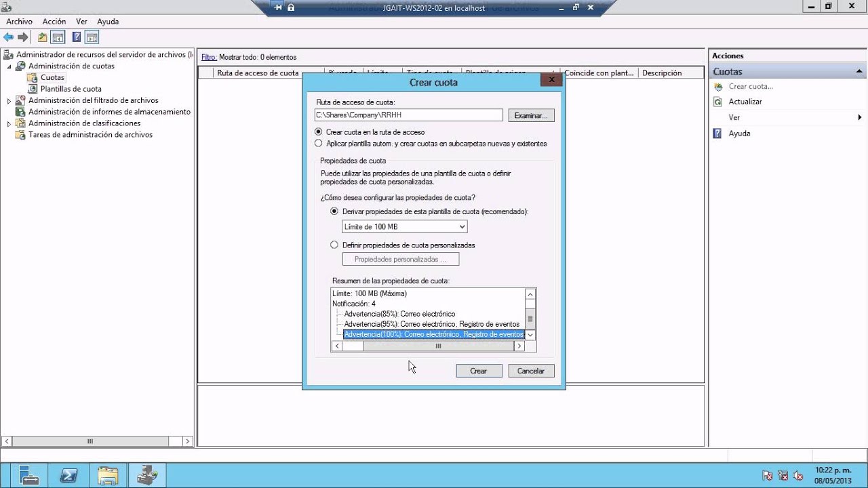The image size is (868, 488).
Task: Click Administración de clasificaciones tree icon
Action: (20, 123)
